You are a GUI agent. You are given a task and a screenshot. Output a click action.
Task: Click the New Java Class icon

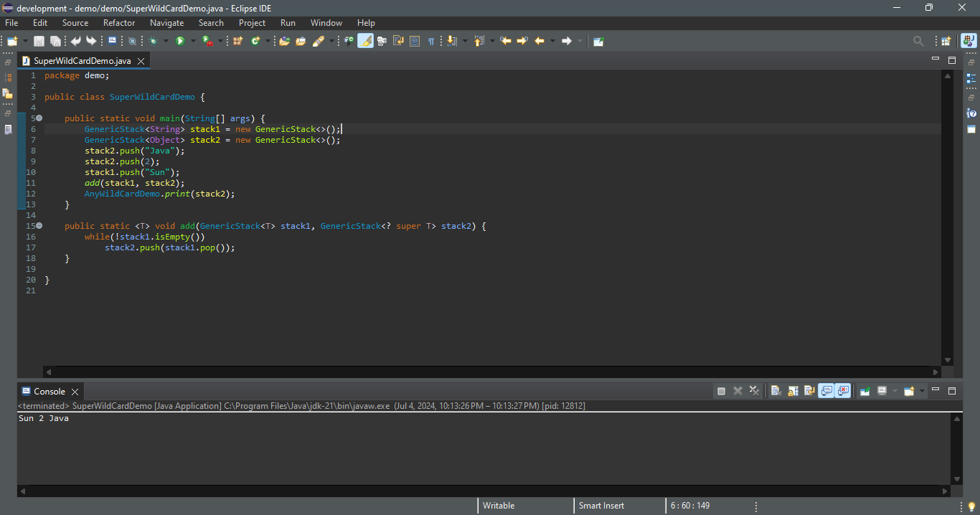pyautogui.click(x=255, y=41)
